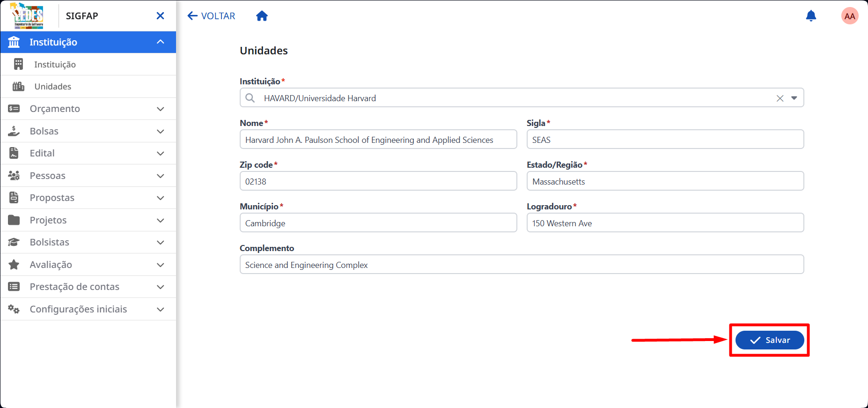Viewport: 868px width, 408px height.
Task: Click the Bolsistas graduate icon
Action: click(14, 242)
